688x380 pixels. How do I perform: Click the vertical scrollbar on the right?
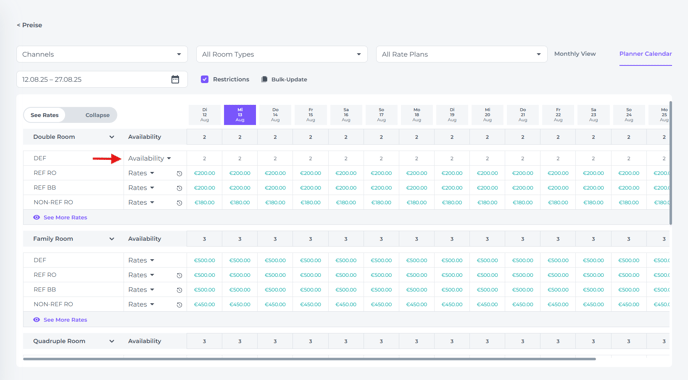click(670, 162)
